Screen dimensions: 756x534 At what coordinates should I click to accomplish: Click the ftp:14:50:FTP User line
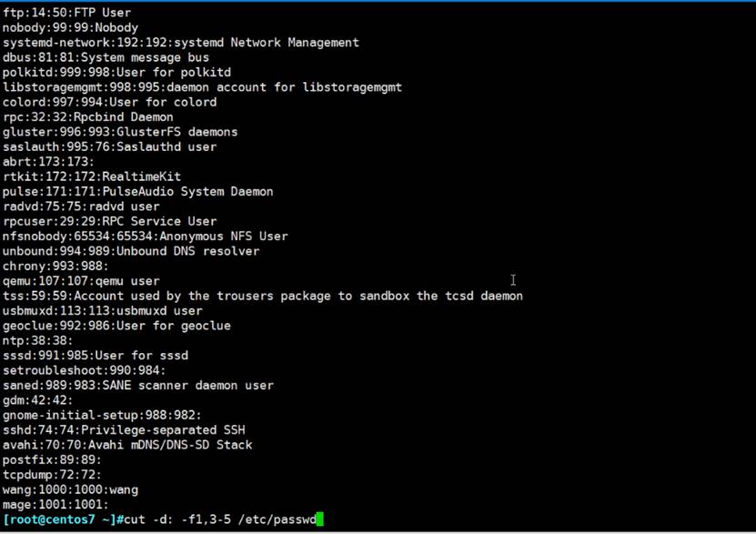[66, 13]
